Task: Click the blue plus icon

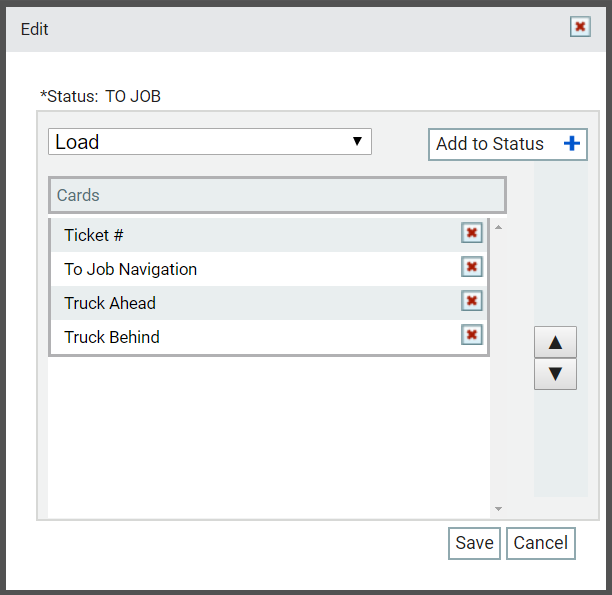Action: pyautogui.click(x=572, y=144)
